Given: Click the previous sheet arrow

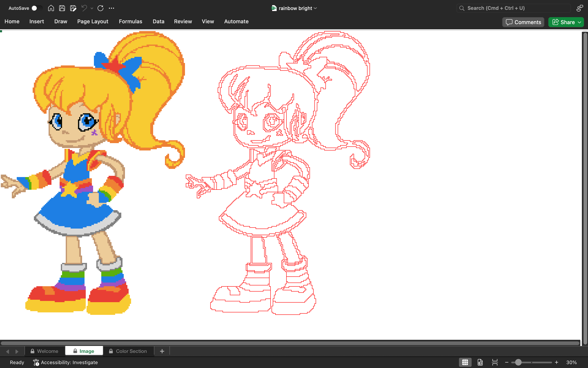Looking at the screenshot, I should pos(8,351).
